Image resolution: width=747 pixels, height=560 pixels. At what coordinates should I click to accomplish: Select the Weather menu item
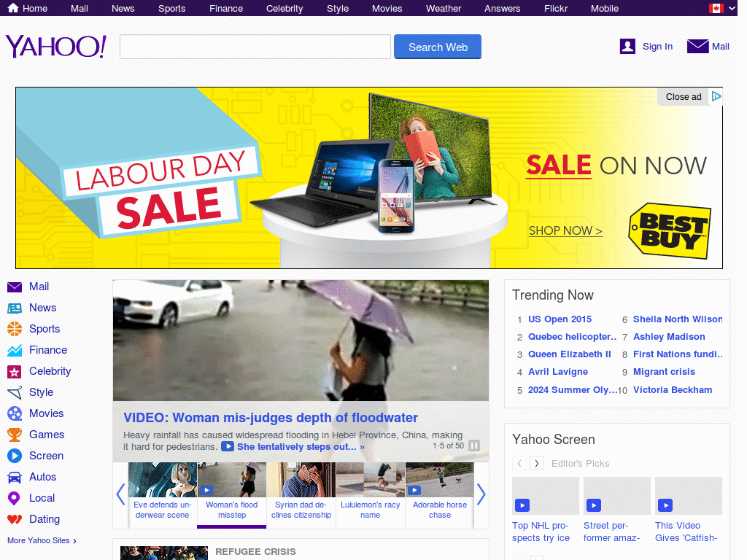click(443, 8)
